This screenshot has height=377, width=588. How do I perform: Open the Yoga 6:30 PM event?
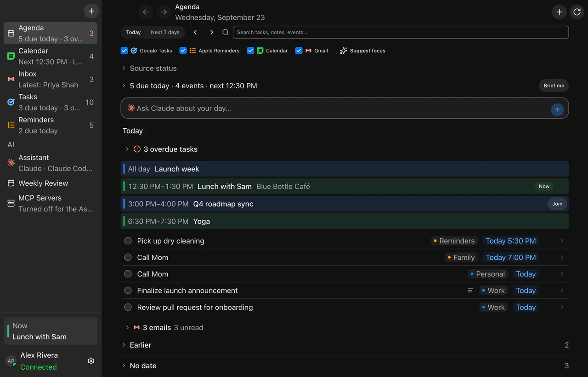click(x=345, y=221)
